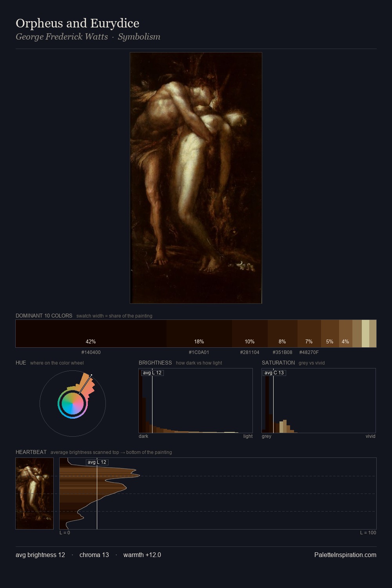Click the 'HEARTBEAT' section heading
The height and width of the screenshot is (588, 392).
31,452
